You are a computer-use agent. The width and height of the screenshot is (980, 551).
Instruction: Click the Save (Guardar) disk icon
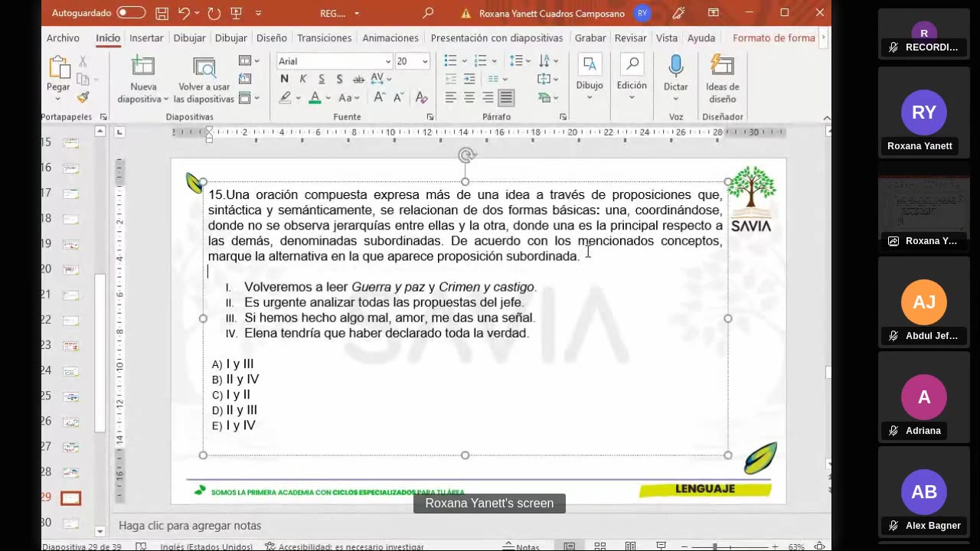click(x=162, y=13)
